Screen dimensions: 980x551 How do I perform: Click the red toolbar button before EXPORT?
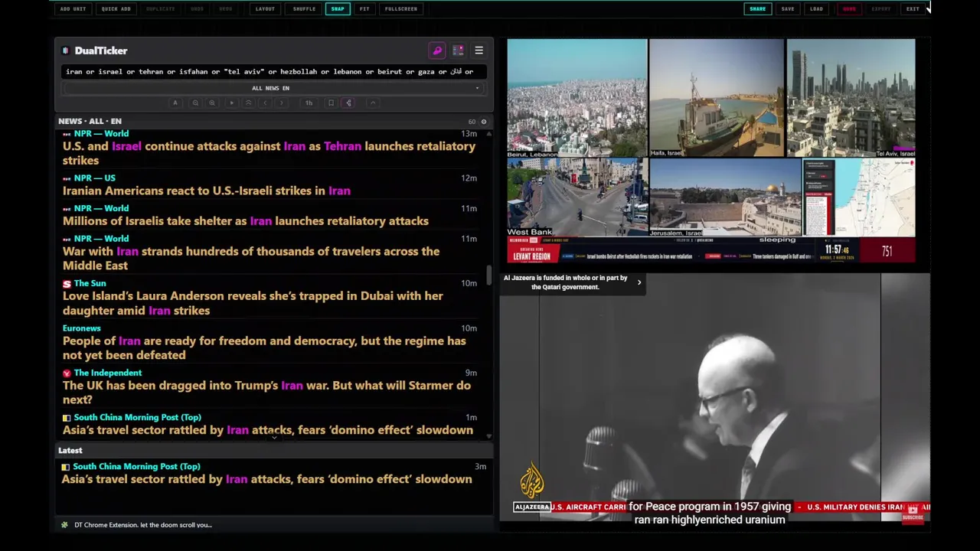click(x=849, y=9)
